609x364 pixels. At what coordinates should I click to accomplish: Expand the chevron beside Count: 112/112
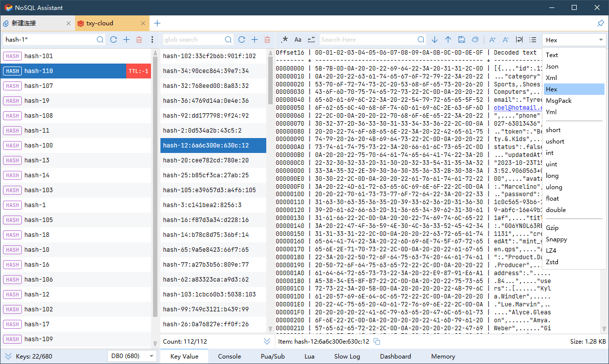coord(267,342)
